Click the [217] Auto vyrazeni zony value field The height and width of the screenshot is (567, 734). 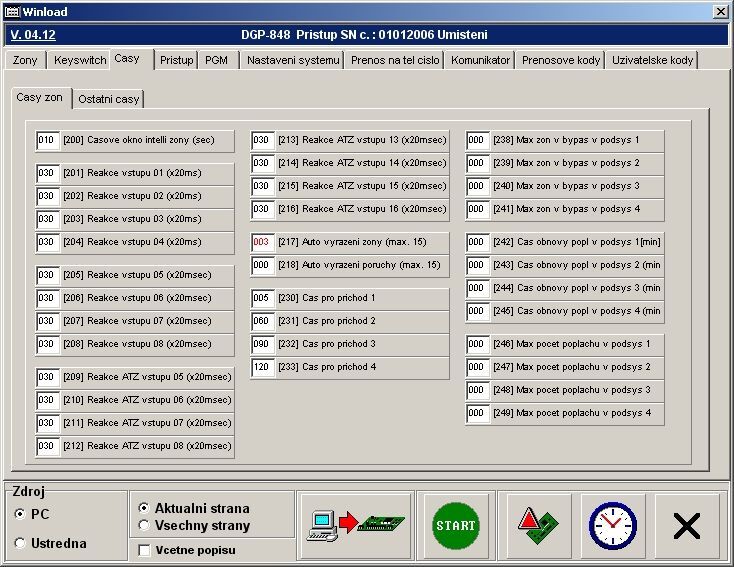click(262, 243)
